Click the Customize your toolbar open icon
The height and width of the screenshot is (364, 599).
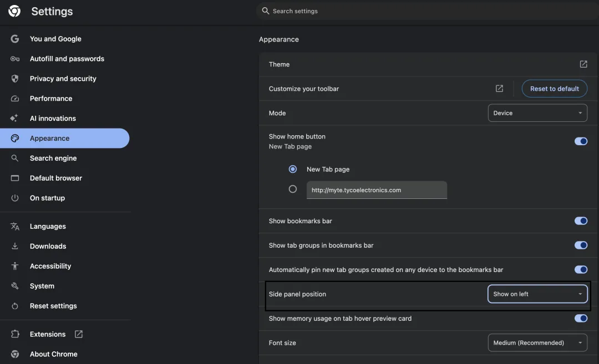pyautogui.click(x=499, y=89)
